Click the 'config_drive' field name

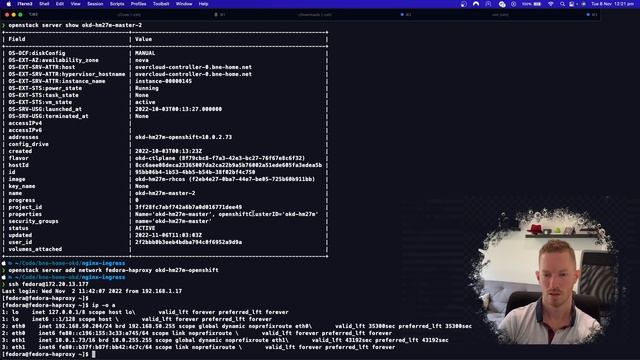pyautogui.click(x=28, y=144)
